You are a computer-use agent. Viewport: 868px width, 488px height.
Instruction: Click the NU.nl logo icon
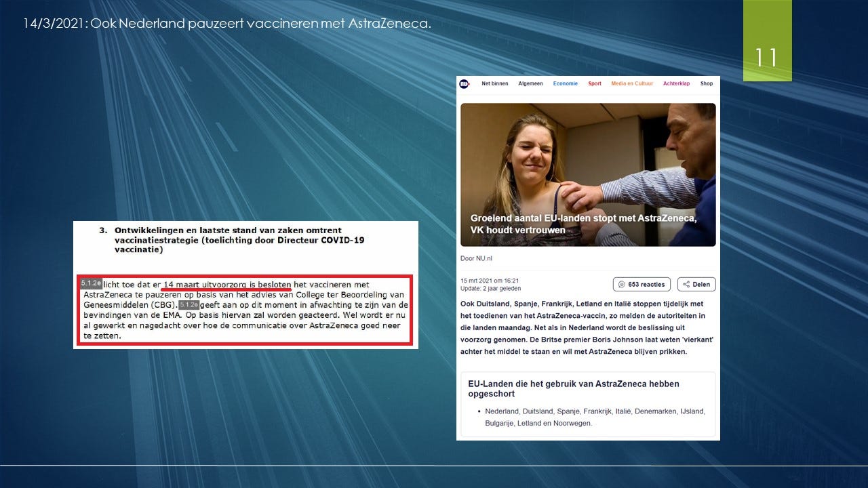tap(464, 84)
